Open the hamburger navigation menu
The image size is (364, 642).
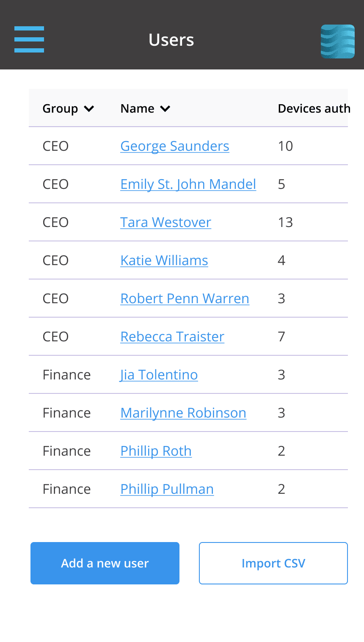29,39
